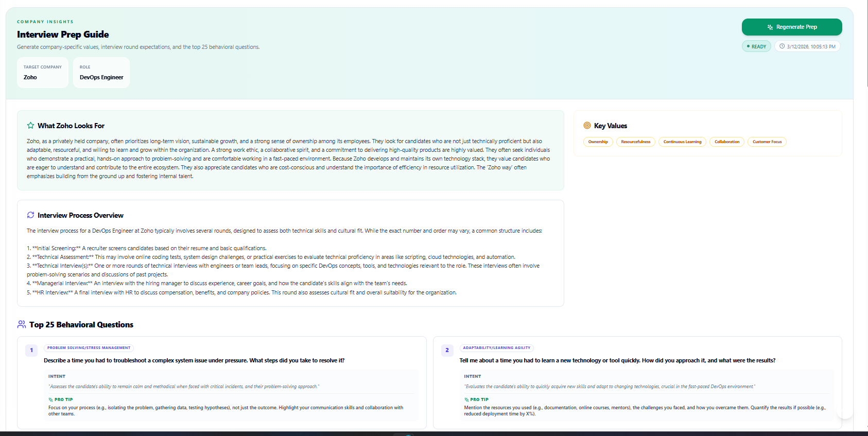Click the people icon beside Top 25 Behavioral Questions
Viewport: 868px width, 436px height.
tap(22, 324)
